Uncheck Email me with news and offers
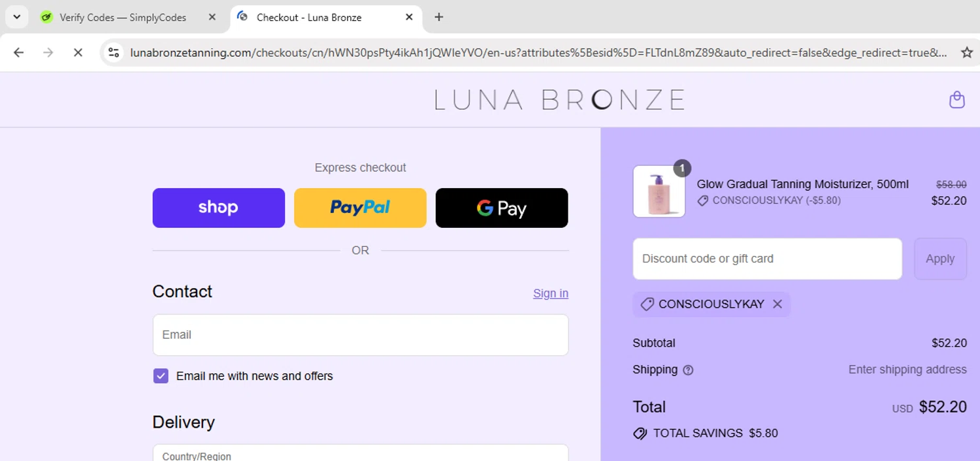Screen dimensions: 980x461 point(161,375)
